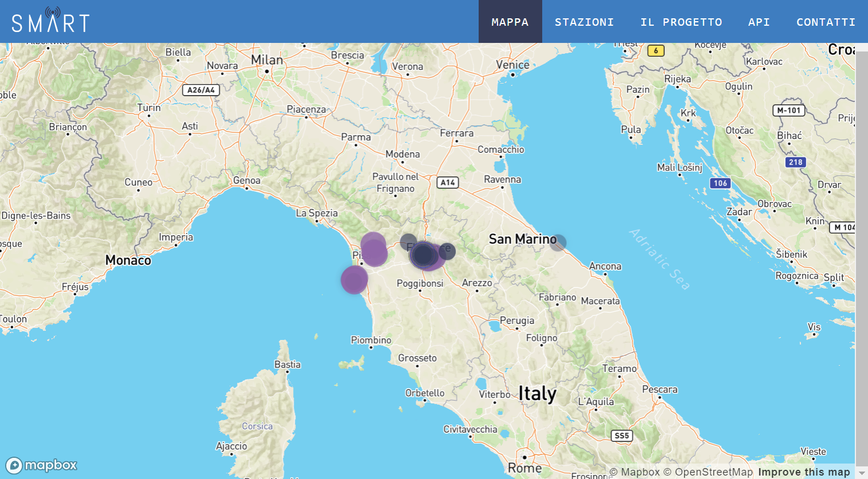
Task: Go to the STAZIONI page
Action: click(x=584, y=22)
